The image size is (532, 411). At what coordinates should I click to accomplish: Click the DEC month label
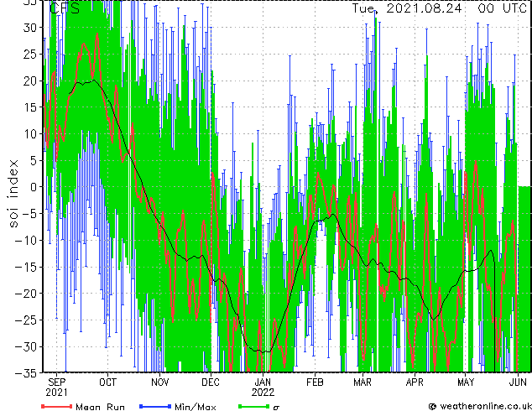[211, 382]
